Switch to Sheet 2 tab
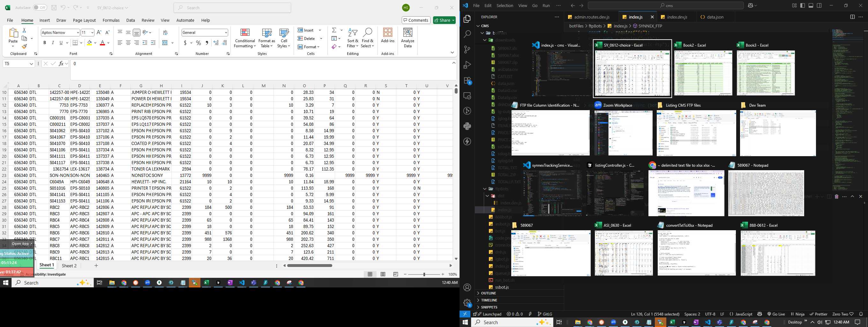The width and height of the screenshot is (868, 327). click(69, 266)
